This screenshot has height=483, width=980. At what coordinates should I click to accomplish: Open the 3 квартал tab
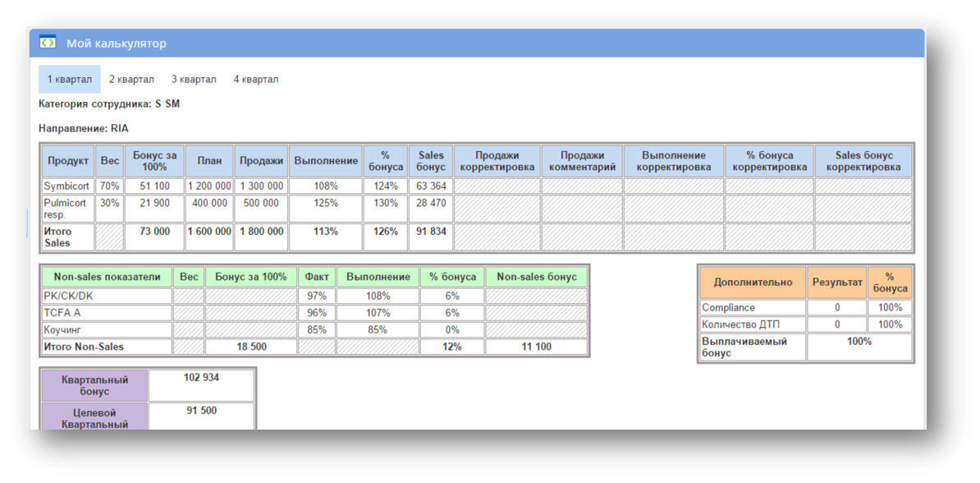click(194, 80)
